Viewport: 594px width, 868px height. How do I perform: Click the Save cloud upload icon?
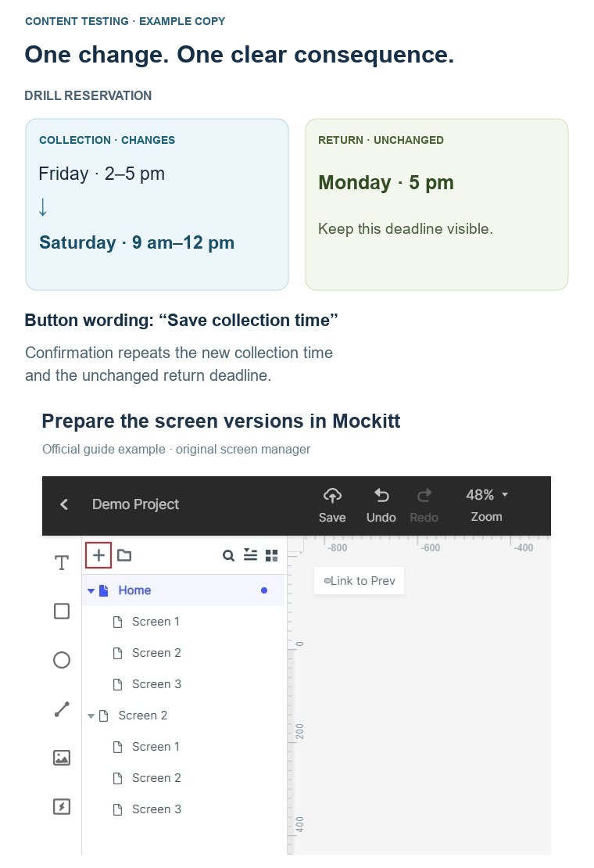[332, 496]
